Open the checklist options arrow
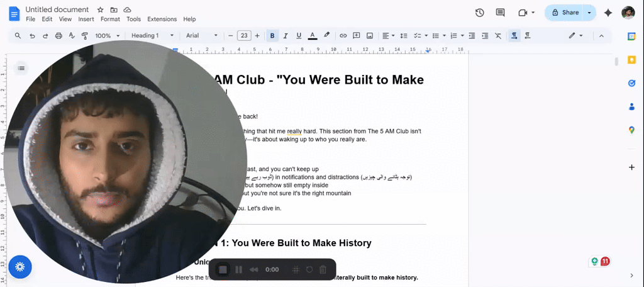Viewport: 644px width, 287px height. pos(426,36)
